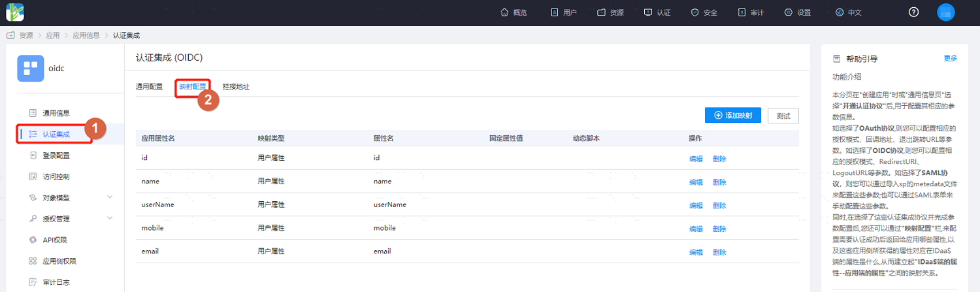Open the 挂接地址 tab
Viewport: 980px width, 292px height.
(x=236, y=86)
